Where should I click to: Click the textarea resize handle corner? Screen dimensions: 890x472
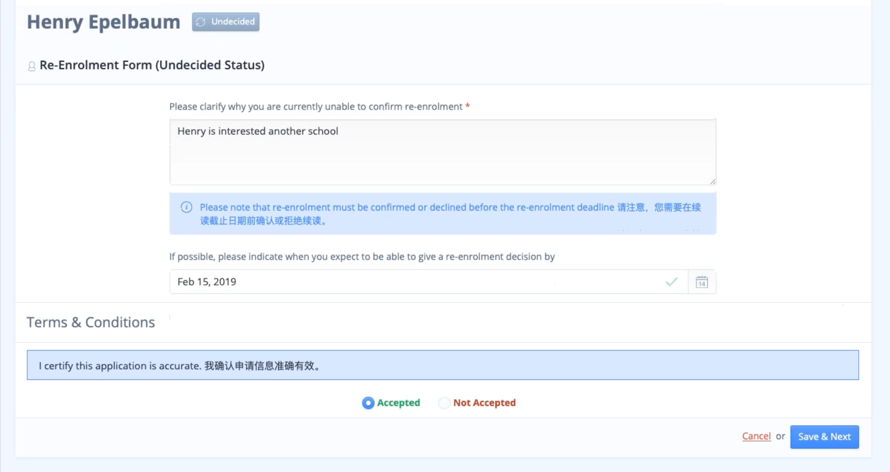[711, 180]
